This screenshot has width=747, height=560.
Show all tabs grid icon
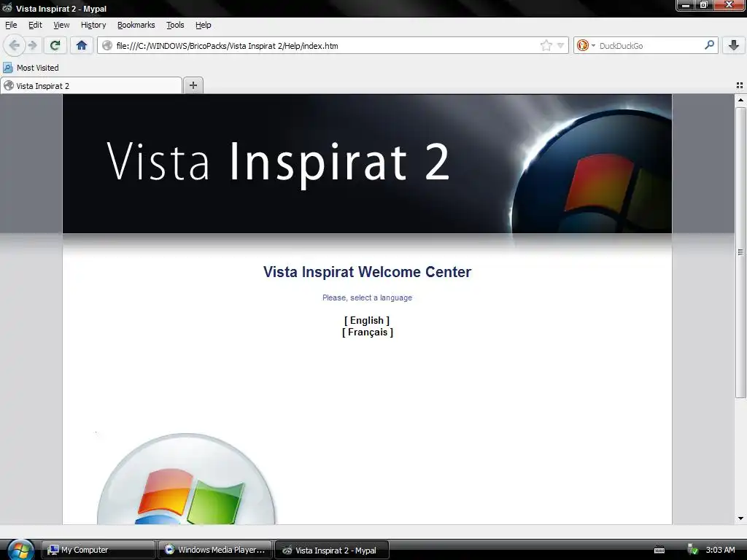click(x=740, y=85)
